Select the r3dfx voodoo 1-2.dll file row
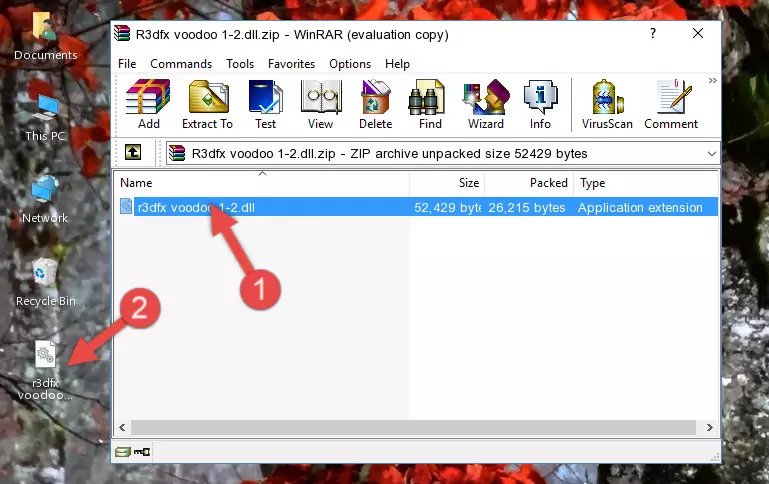Image resolution: width=769 pixels, height=484 pixels. point(418,207)
